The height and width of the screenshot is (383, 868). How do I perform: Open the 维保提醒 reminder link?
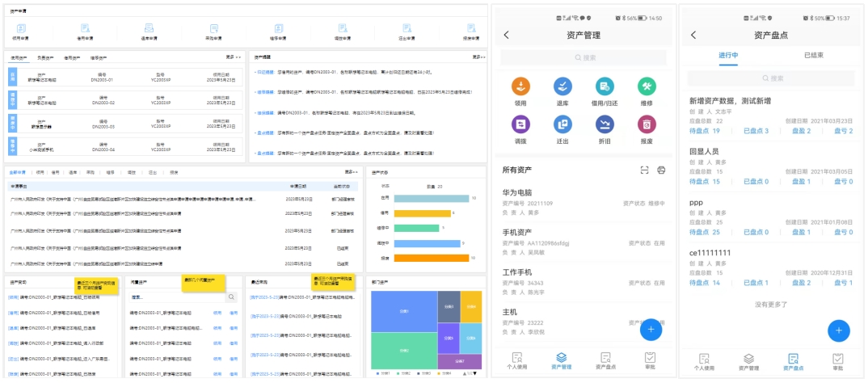pos(266,112)
